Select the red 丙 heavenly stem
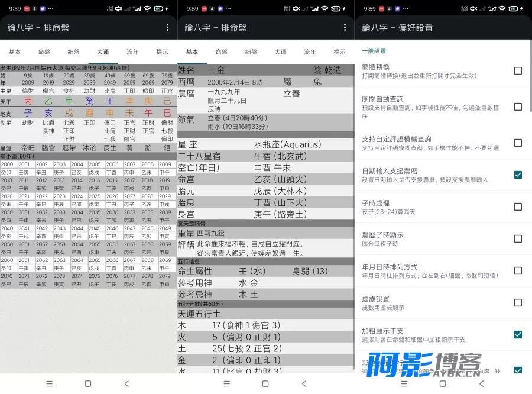Viewport: 532px width, 394px height. tap(28, 101)
